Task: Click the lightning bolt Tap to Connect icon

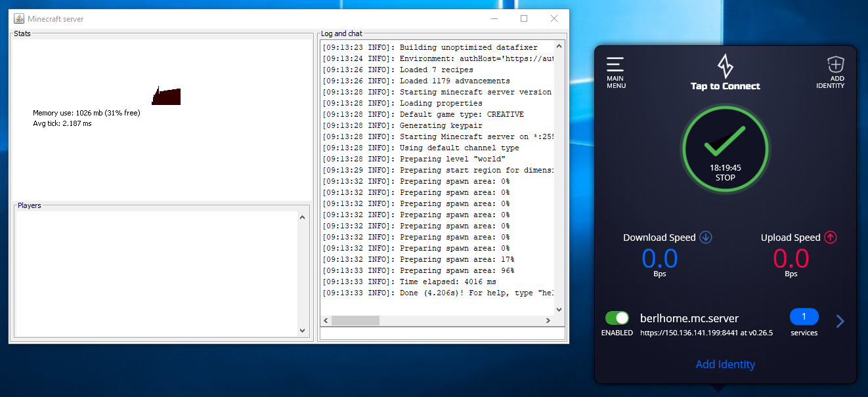Action: coord(725,66)
